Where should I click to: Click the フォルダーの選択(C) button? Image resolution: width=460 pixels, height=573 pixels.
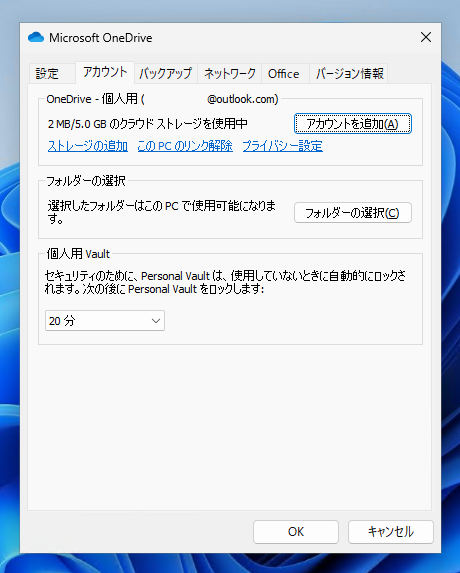click(x=353, y=213)
